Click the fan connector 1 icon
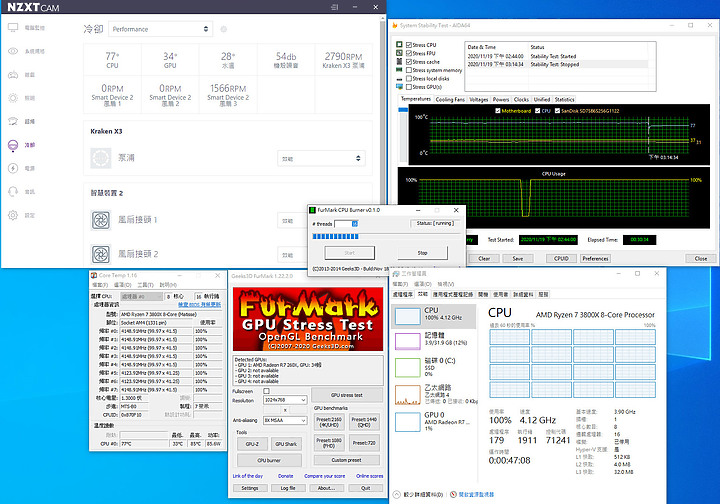 click(x=101, y=220)
